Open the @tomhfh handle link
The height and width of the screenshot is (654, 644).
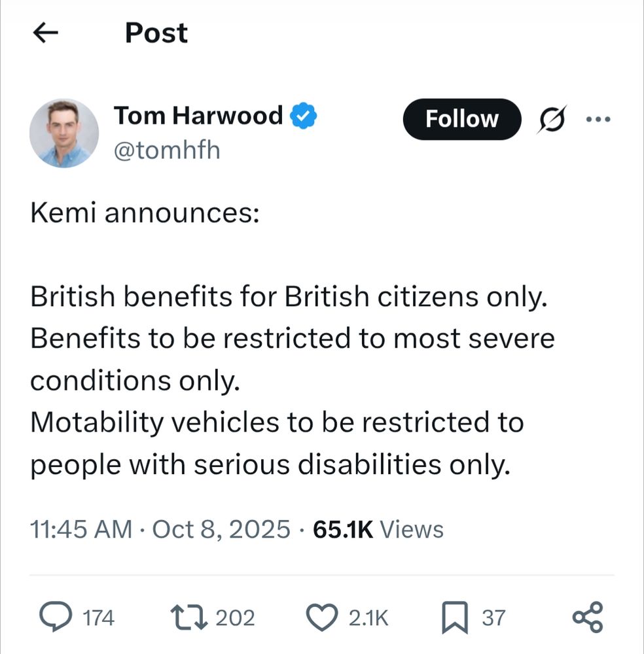167,150
